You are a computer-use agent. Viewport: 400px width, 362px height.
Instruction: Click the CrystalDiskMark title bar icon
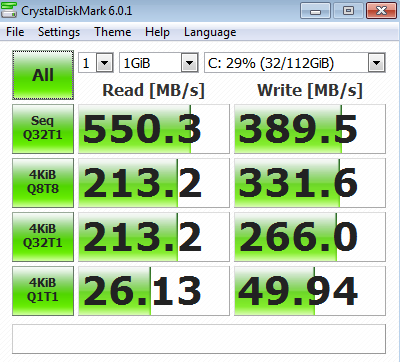pos(9,10)
